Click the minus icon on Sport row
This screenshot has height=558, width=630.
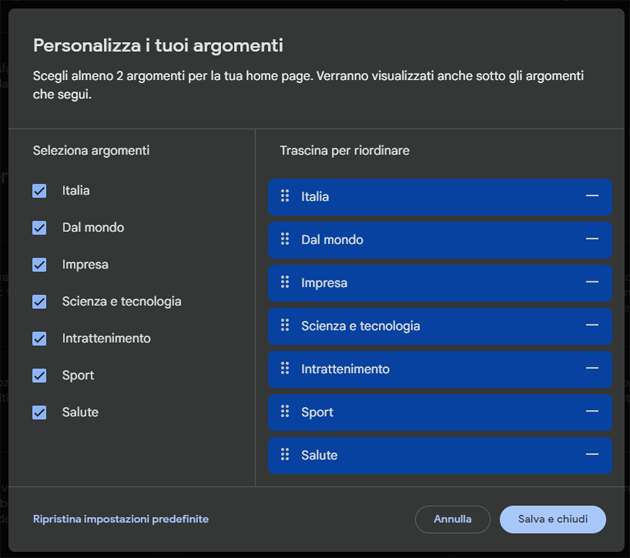(x=592, y=412)
